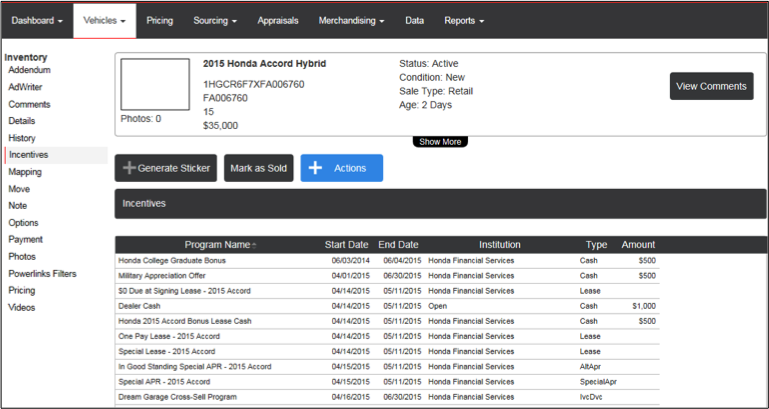Image resolution: width=769 pixels, height=409 pixels.
Task: Click the $35,000 vehicle price
Action: tap(220, 126)
